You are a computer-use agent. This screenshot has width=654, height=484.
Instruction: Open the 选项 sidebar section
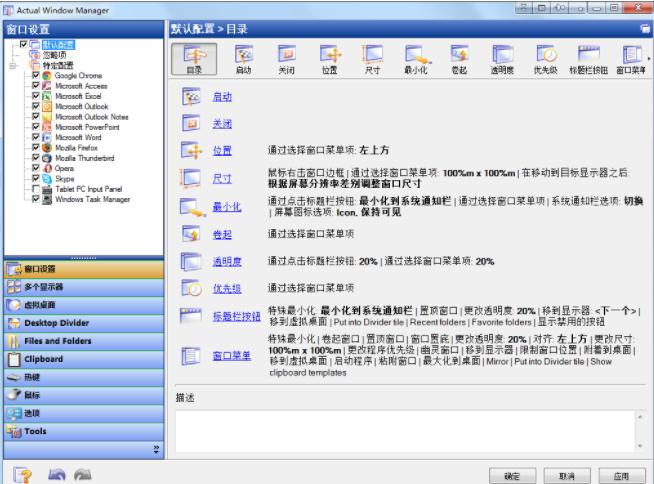84,413
